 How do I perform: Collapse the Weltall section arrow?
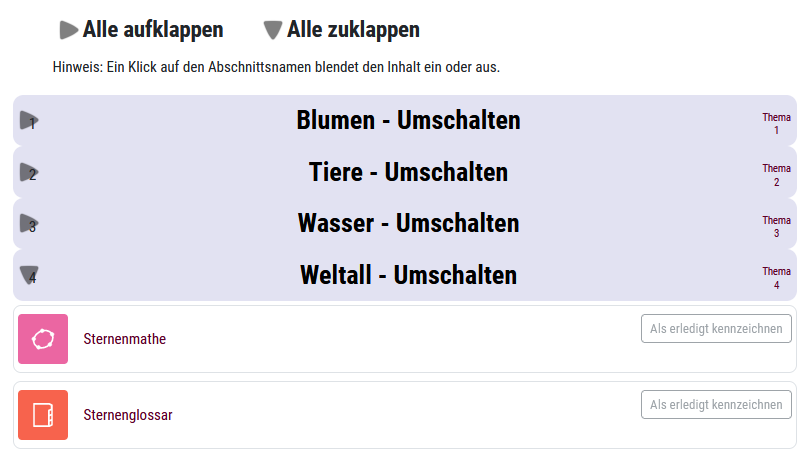[x=29, y=275]
